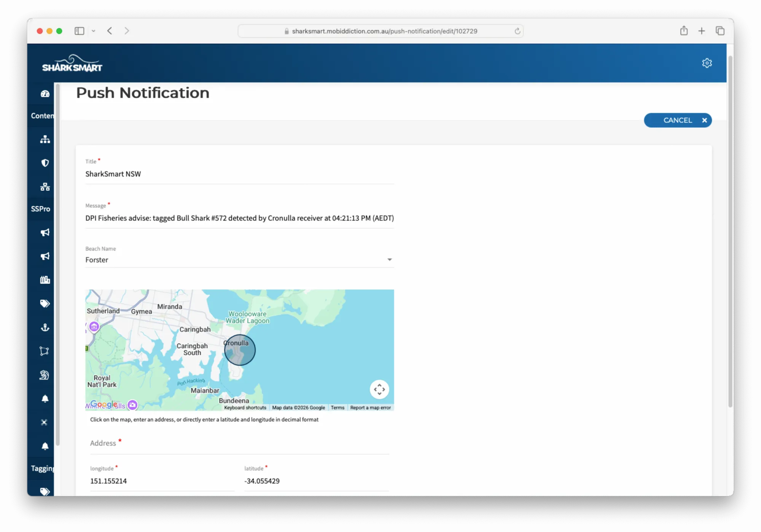
Task: Click the Message text field
Action: tap(239, 218)
